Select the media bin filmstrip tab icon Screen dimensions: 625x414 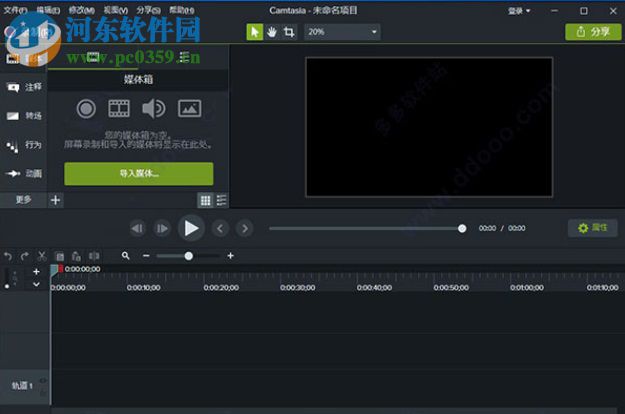[93, 58]
